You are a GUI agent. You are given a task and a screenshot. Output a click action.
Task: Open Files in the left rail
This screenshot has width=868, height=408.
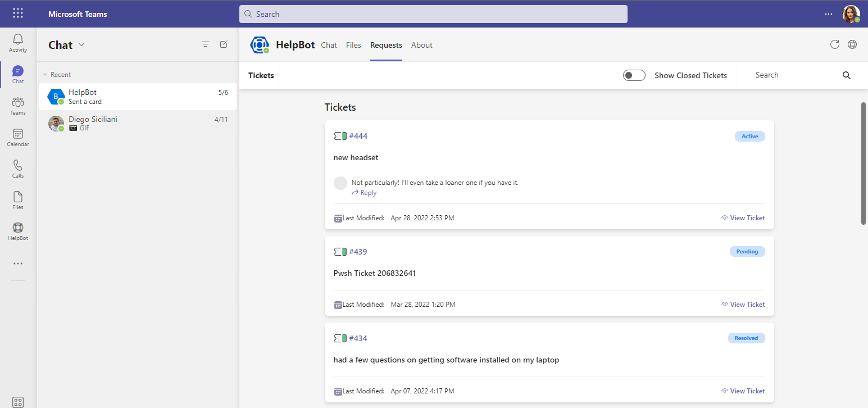pos(18,200)
